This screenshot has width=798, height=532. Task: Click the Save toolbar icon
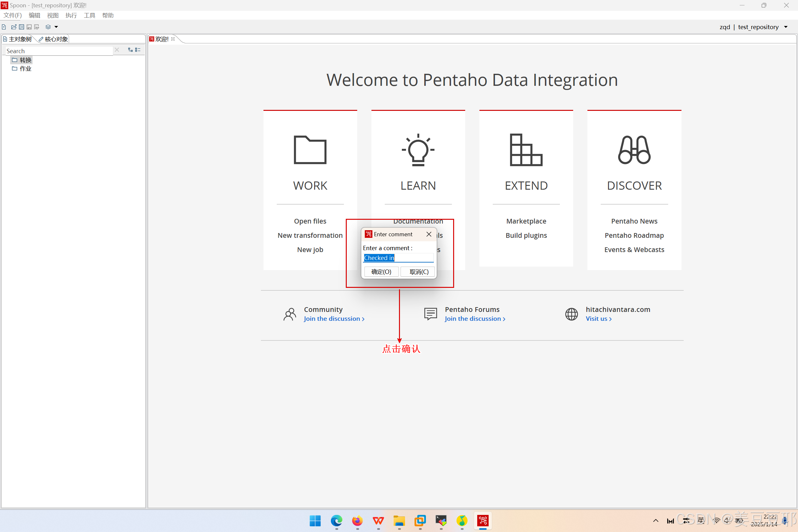[x=29, y=27]
